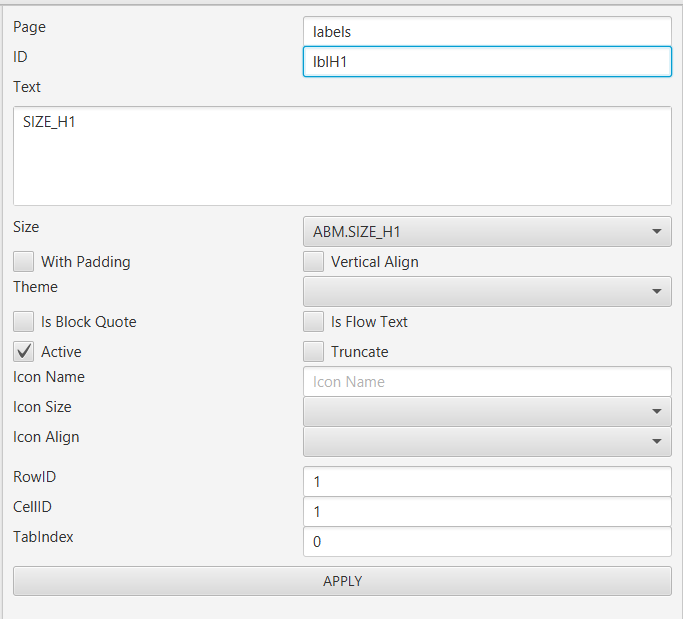Click the Theme dropdown arrow icon

pos(656,292)
